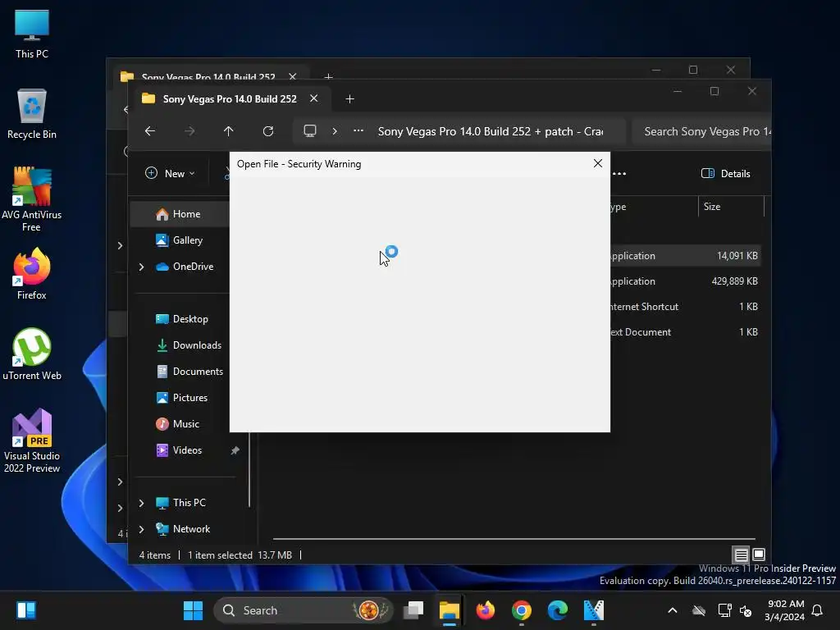The height and width of the screenshot is (630, 840).
Task: Close the Security Warning dialog
Action: [x=598, y=163]
